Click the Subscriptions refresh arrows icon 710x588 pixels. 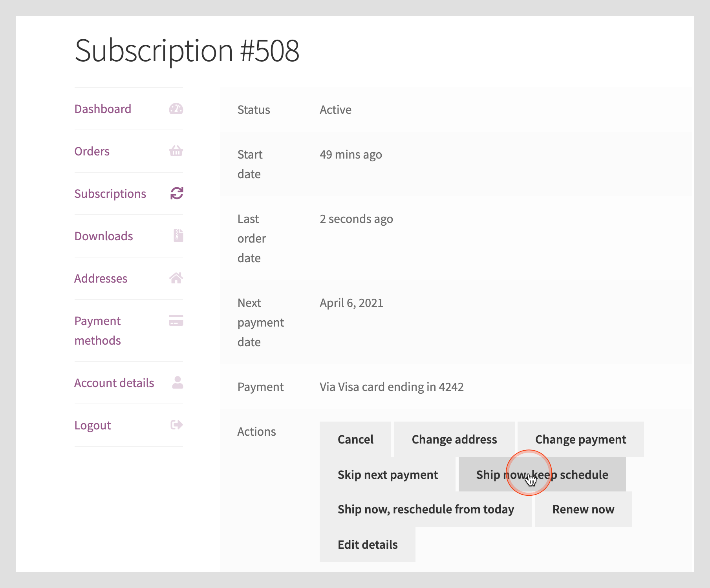pos(176,193)
